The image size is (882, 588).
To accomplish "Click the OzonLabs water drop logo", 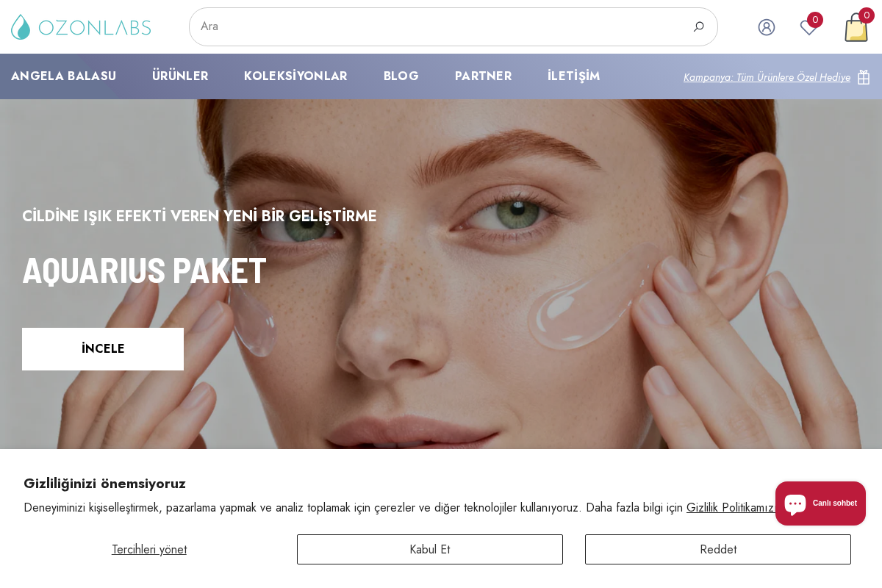I will pyautogui.click(x=20, y=26).
